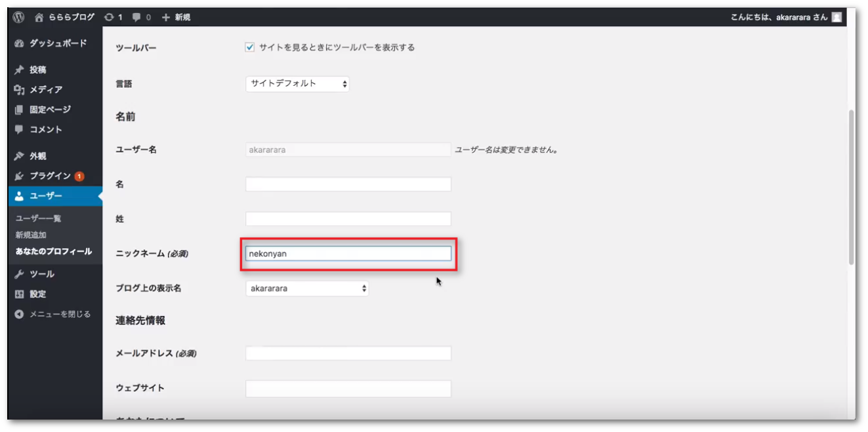Go to ユーザー一覧 submenu link
Viewport: 868px width, 432px height.
point(38,218)
